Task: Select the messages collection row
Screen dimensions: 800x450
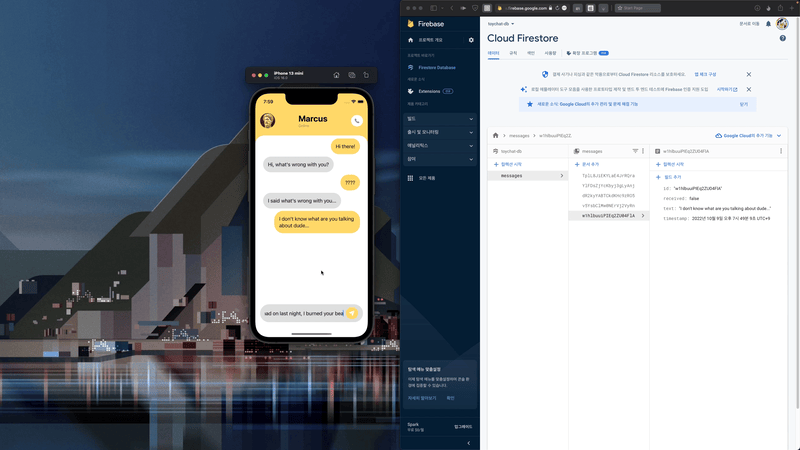Action: point(528,176)
